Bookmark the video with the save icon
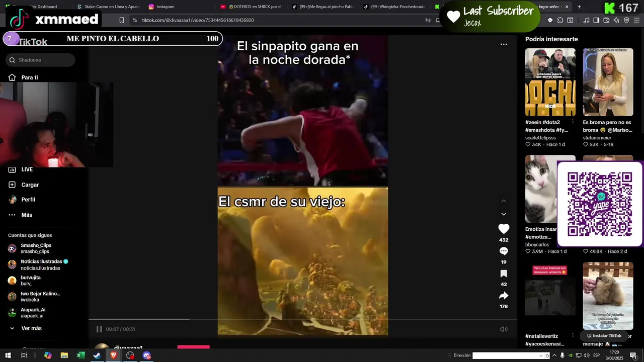Viewport: 644px width, 362px height. (x=504, y=274)
